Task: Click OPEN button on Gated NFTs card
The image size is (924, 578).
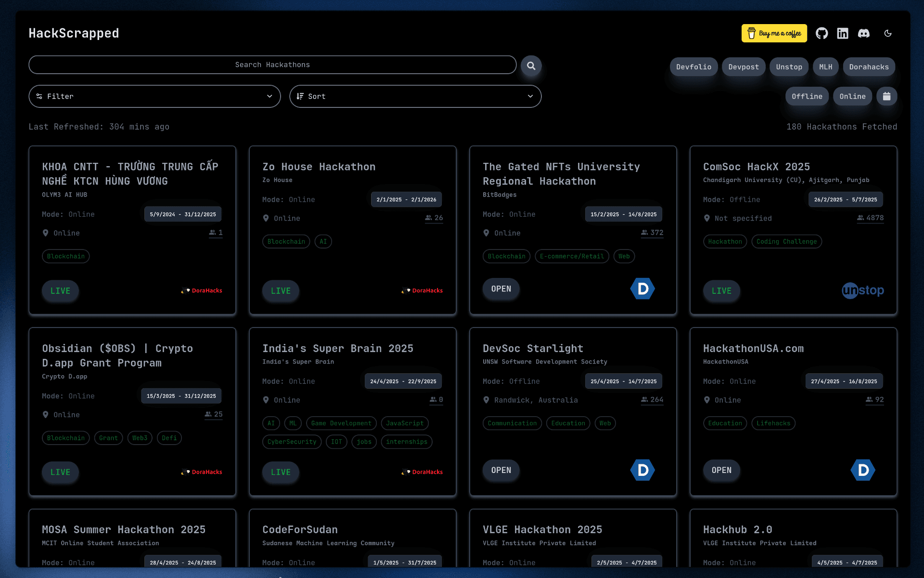Action: coord(501,289)
